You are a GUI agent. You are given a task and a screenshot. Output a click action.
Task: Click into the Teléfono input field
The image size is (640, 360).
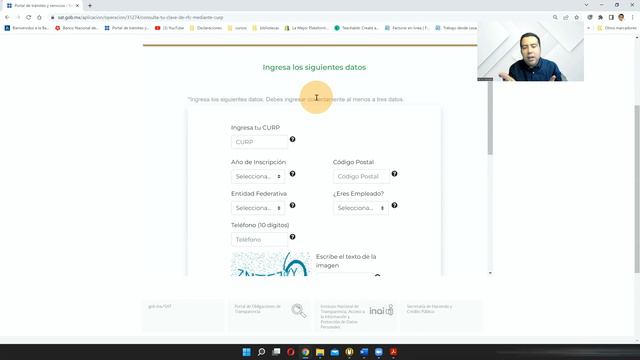point(259,240)
